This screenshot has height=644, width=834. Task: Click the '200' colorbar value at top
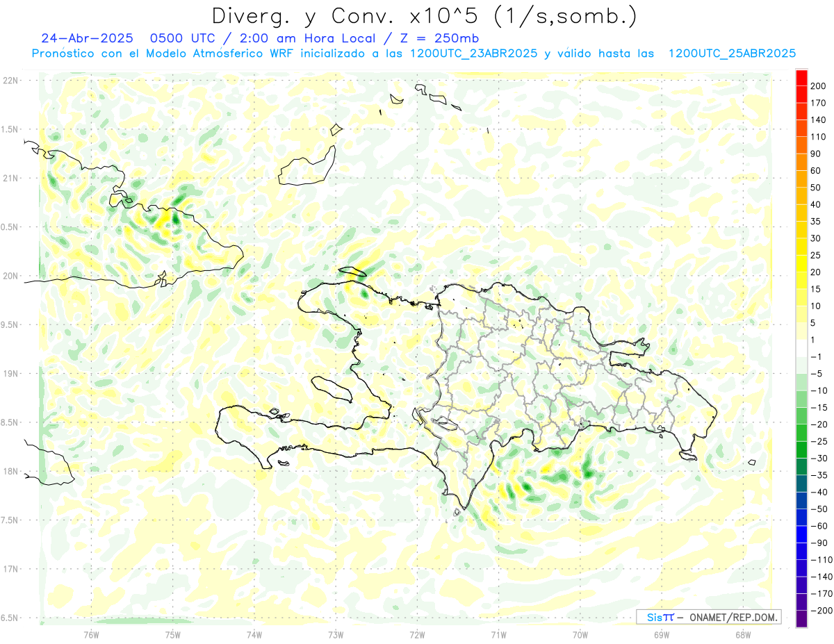818,86
